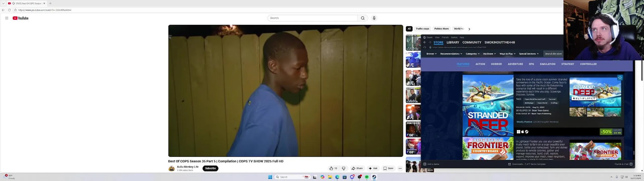This screenshot has height=181, width=644.
Task: Open the View menu in Steam
Action: click(437, 37)
